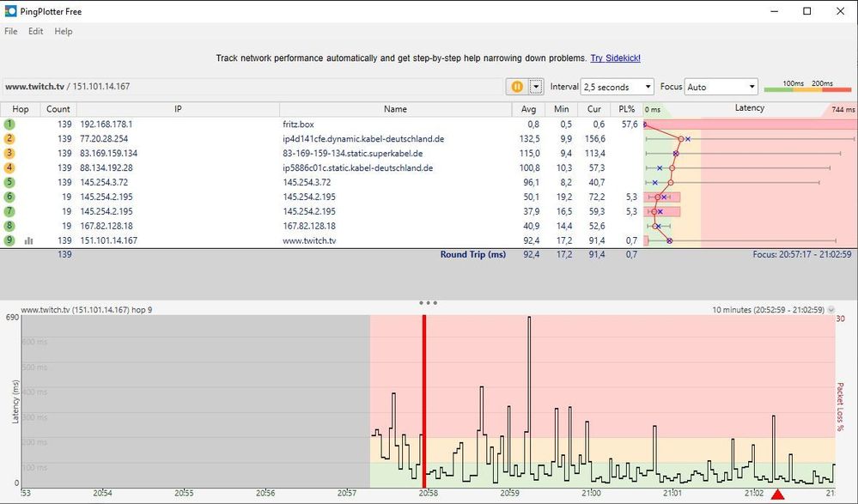
Task: Select hop 5 green circle icon
Action: [x=9, y=182]
